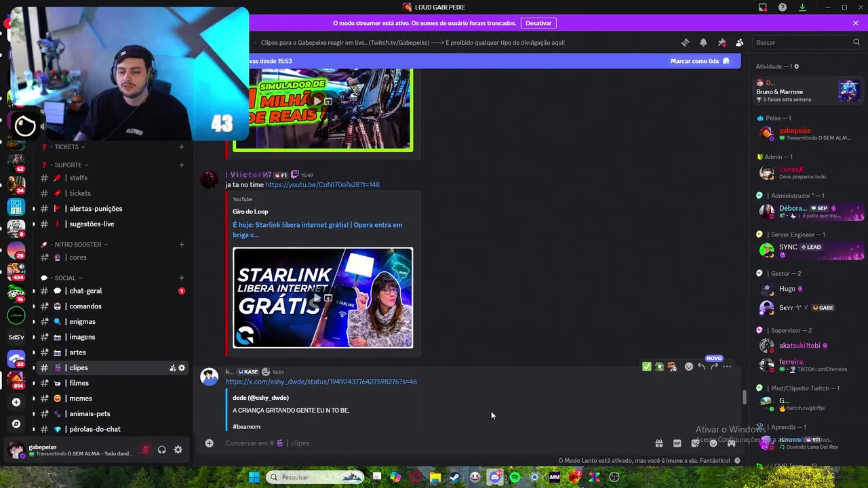Open the Threads icon in channel header

tap(685, 42)
